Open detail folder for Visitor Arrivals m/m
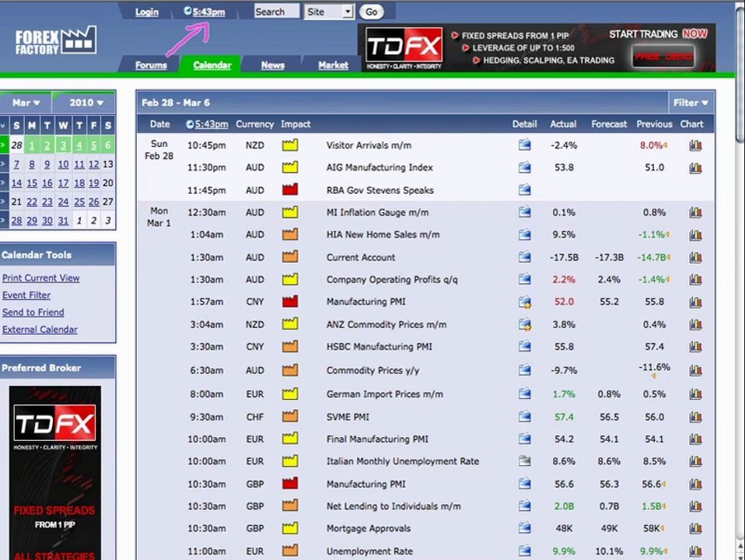745x560 pixels. tap(525, 145)
